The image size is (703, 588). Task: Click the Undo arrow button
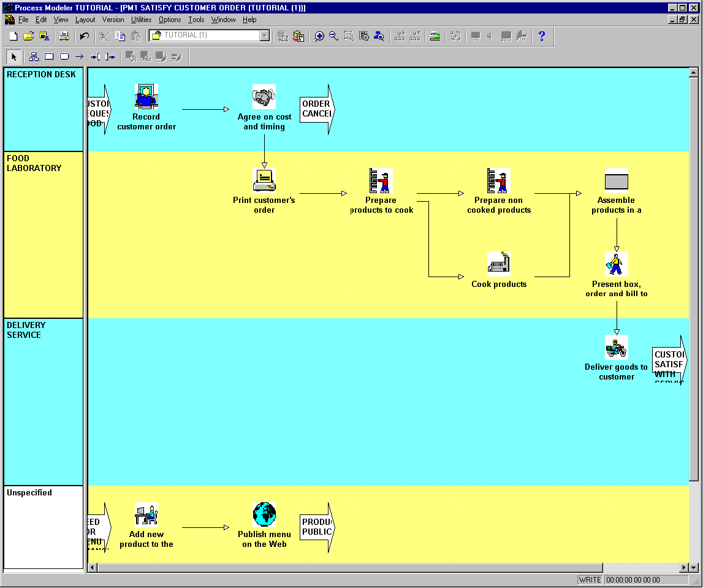[86, 36]
